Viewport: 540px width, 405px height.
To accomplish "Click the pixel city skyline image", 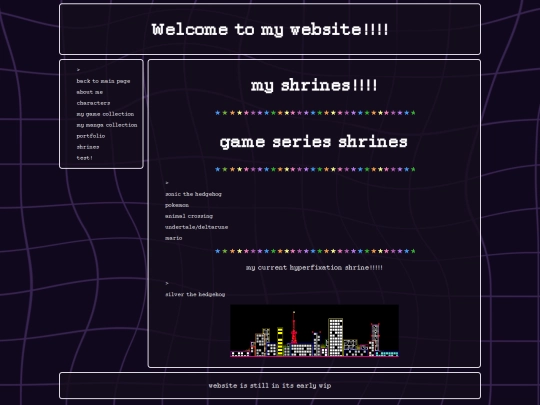I will point(314,331).
